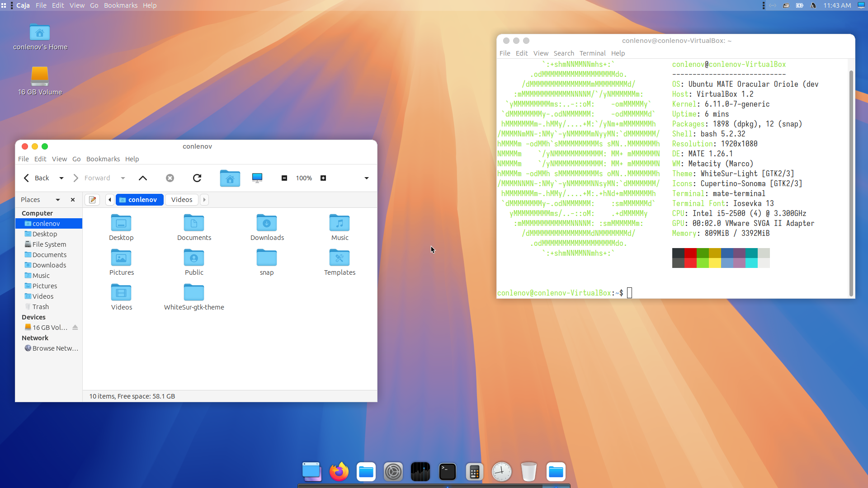Zoom out with the minus icon
Image resolution: width=868 pixels, height=488 pixels.
(x=284, y=178)
